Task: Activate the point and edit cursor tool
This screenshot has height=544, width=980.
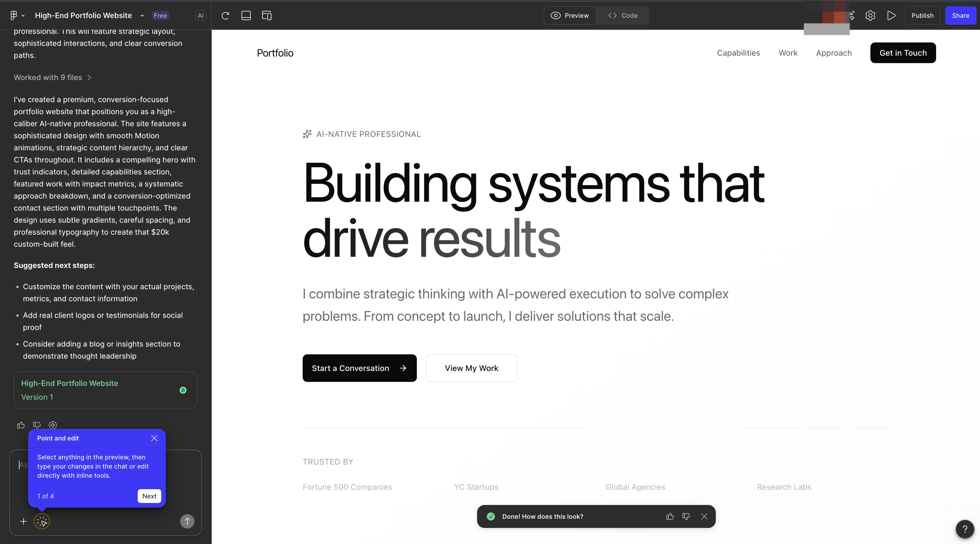Action: (x=42, y=521)
